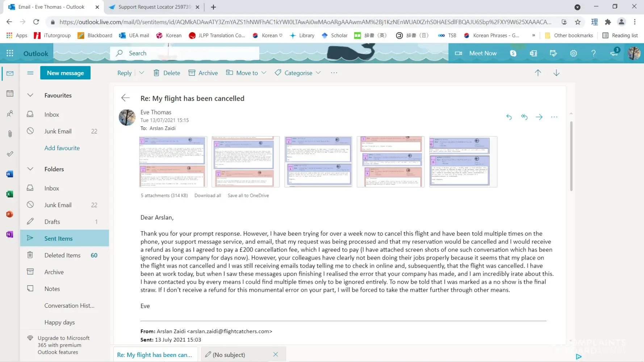Toggle the folder pane hamburger menu
The width and height of the screenshot is (644, 362).
(x=30, y=73)
